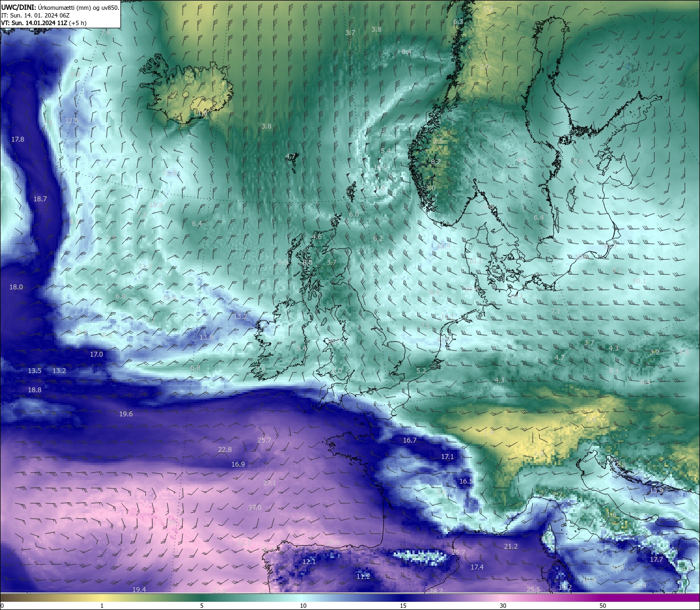
Task: Select the VT valid time line 11Z
Action: (x=44, y=23)
